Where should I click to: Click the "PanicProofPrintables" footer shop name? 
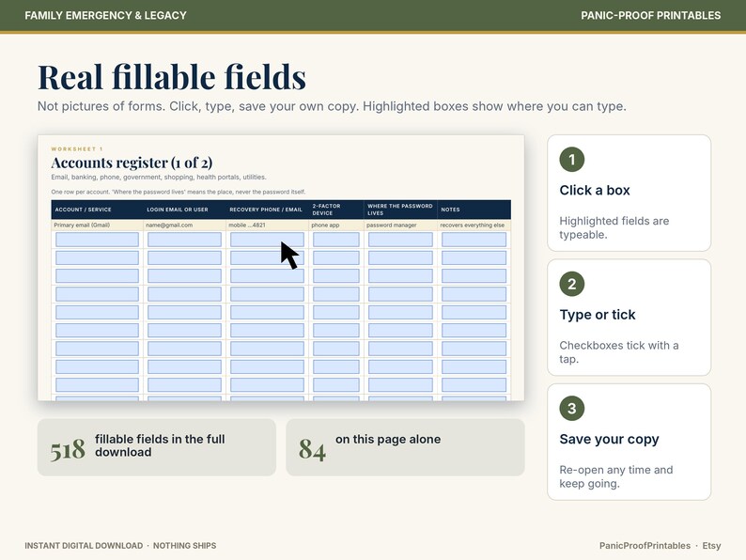645,546
